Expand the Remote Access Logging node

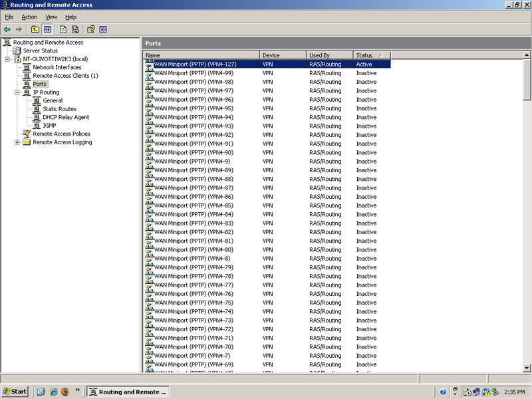(17, 142)
